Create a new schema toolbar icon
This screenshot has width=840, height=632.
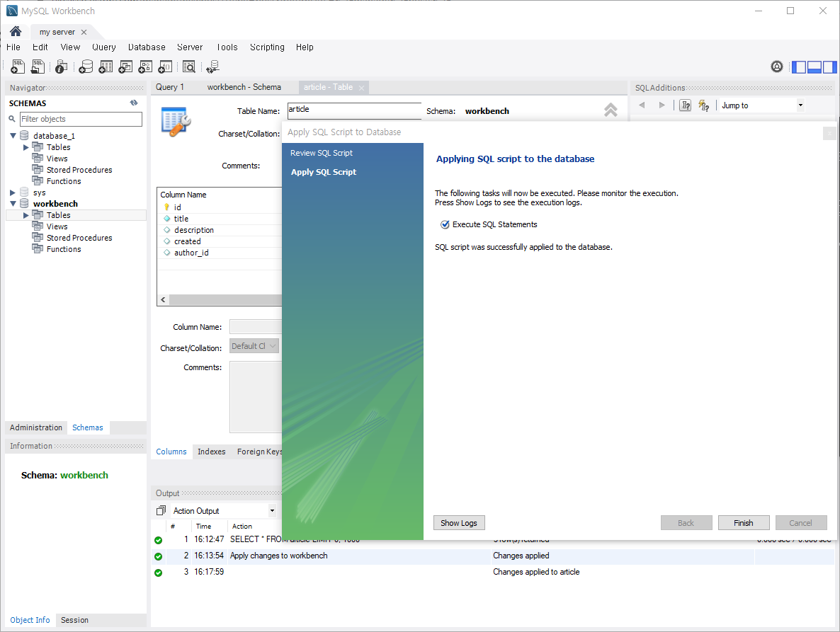point(86,67)
